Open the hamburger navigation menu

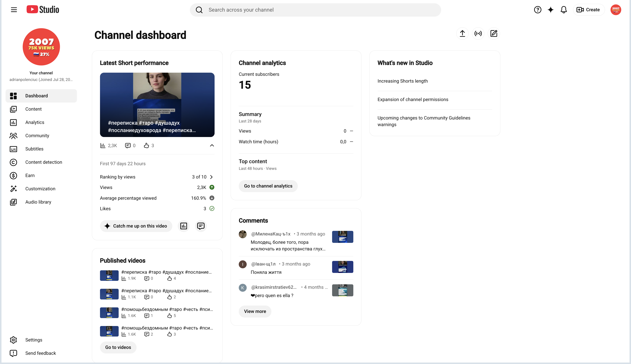click(14, 10)
